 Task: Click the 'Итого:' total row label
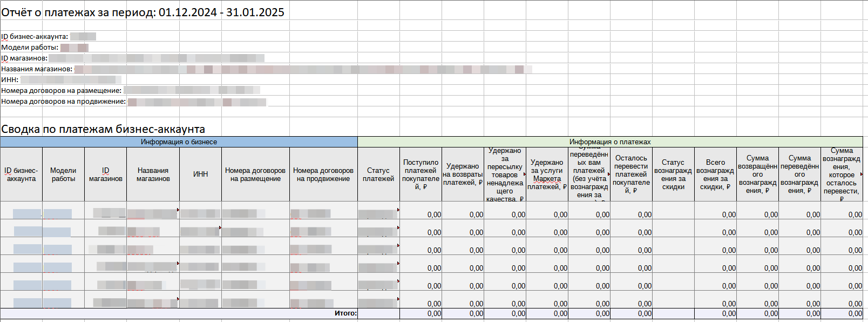(x=345, y=313)
